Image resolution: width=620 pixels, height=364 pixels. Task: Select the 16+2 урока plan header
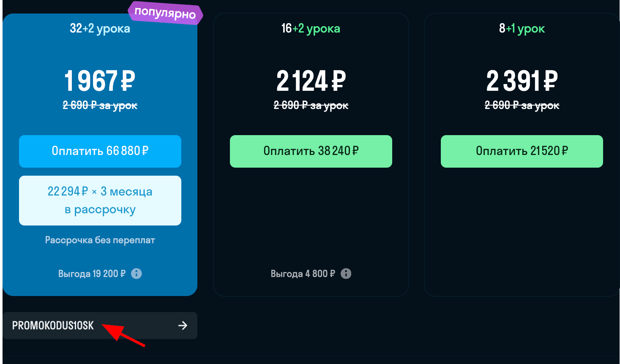(311, 29)
